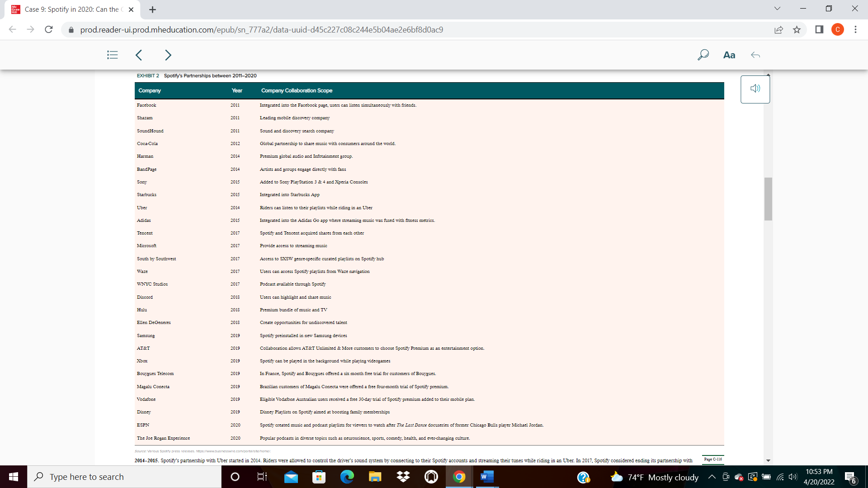Open the Aa text settings

pos(729,55)
